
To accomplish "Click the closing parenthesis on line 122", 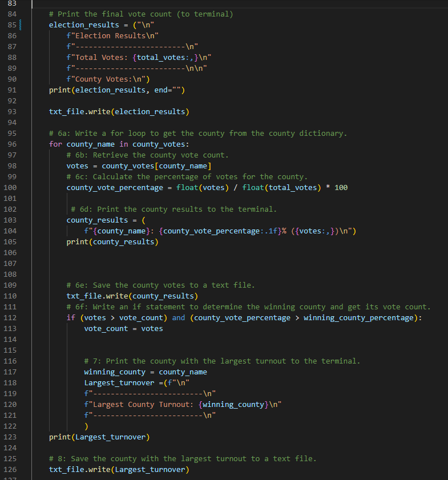I will point(86,426).
